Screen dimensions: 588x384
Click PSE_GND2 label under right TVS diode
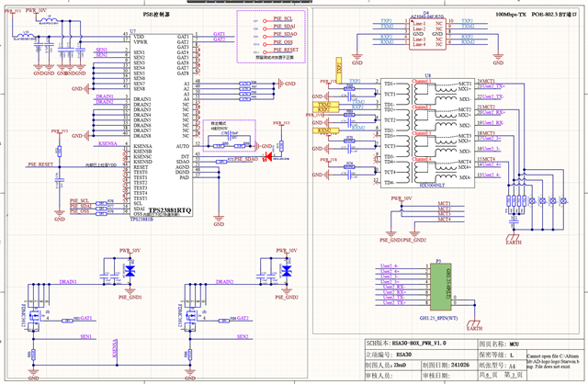pyautogui.click(x=287, y=297)
